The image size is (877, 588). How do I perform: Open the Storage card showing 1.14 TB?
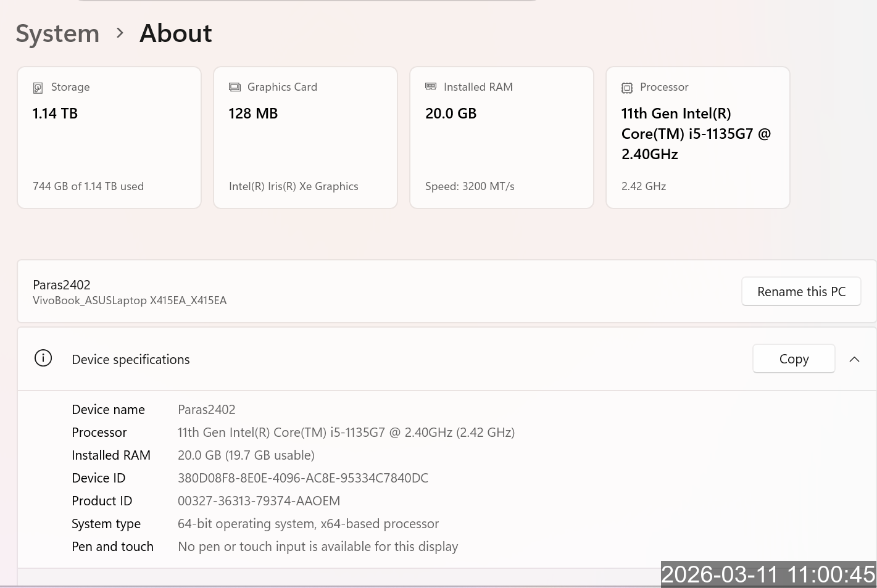click(x=109, y=138)
